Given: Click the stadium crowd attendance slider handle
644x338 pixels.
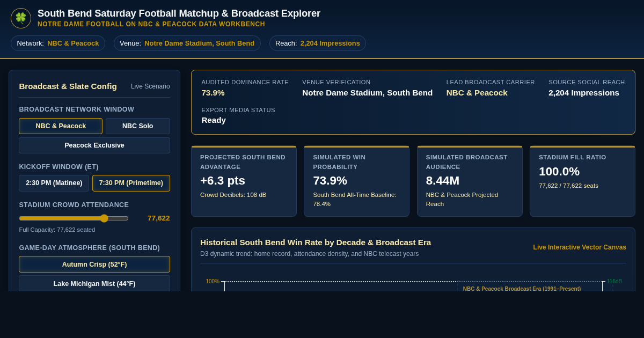Looking at the screenshot, I should 104,218.
